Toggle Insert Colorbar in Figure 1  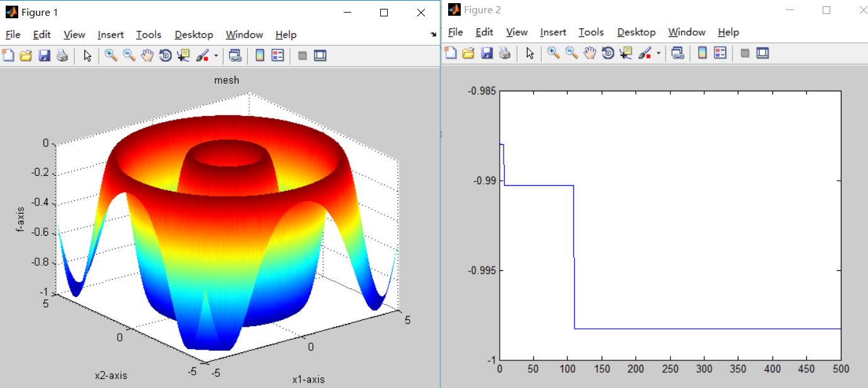tap(259, 55)
